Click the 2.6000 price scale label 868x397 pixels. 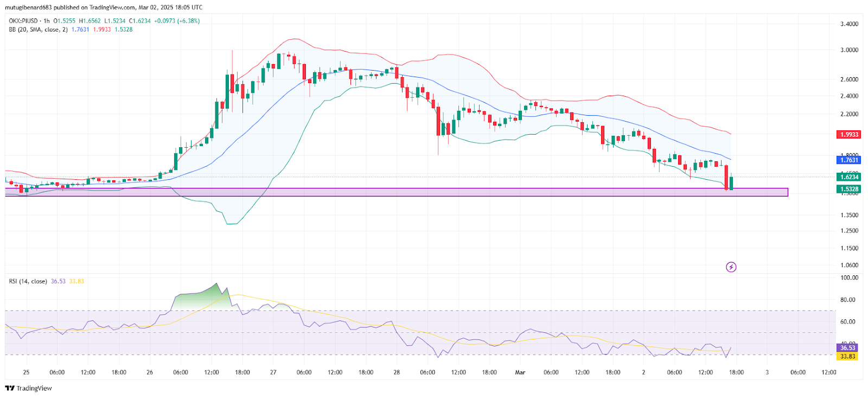pos(849,79)
